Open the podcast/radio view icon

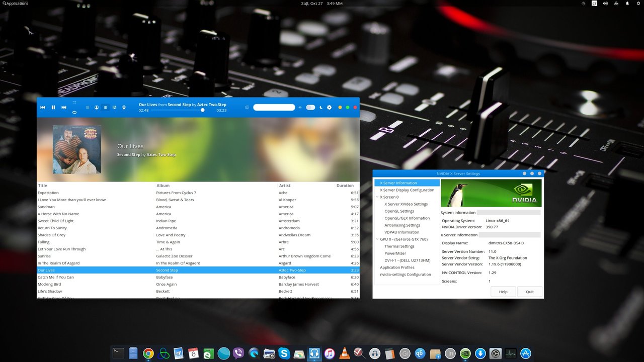[124, 107]
